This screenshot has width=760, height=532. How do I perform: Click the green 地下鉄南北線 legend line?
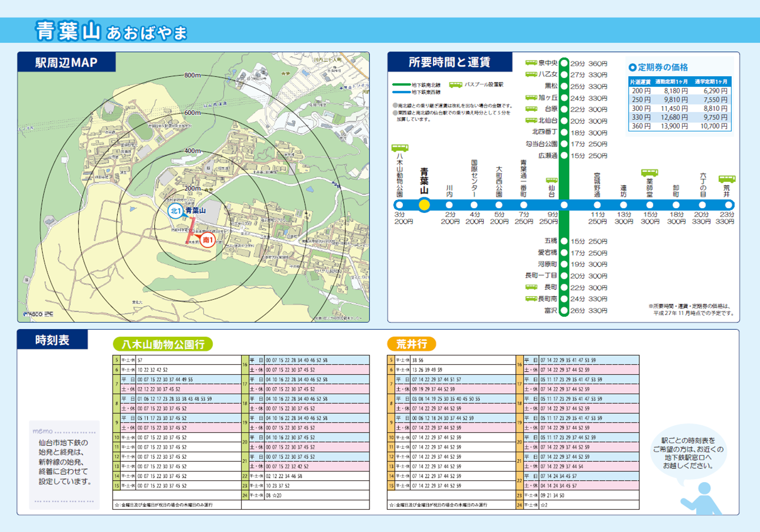(402, 86)
